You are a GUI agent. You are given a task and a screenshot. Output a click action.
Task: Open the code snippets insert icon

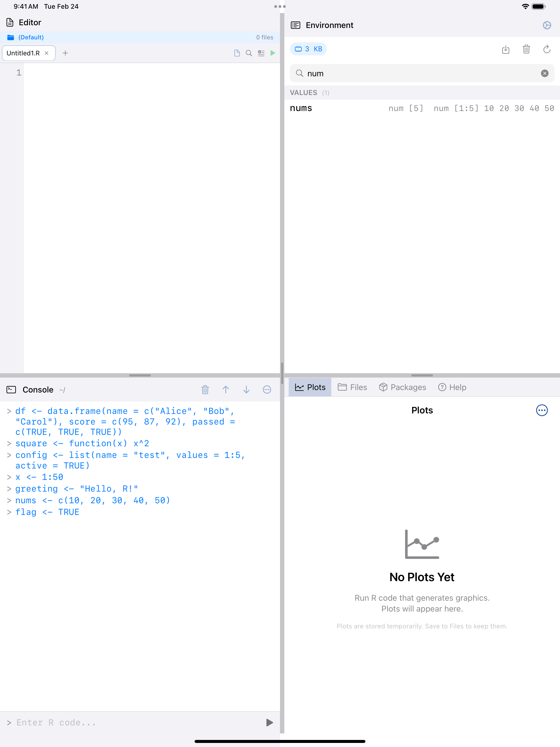click(x=261, y=53)
